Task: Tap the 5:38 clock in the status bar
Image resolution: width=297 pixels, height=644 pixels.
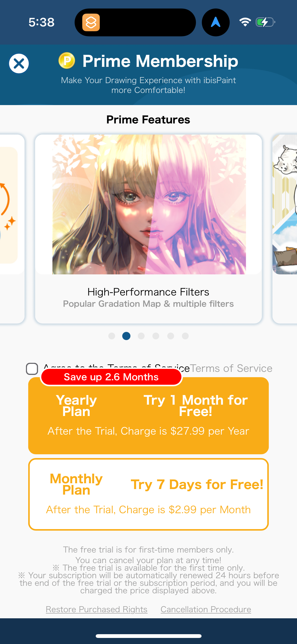Action: (x=41, y=22)
